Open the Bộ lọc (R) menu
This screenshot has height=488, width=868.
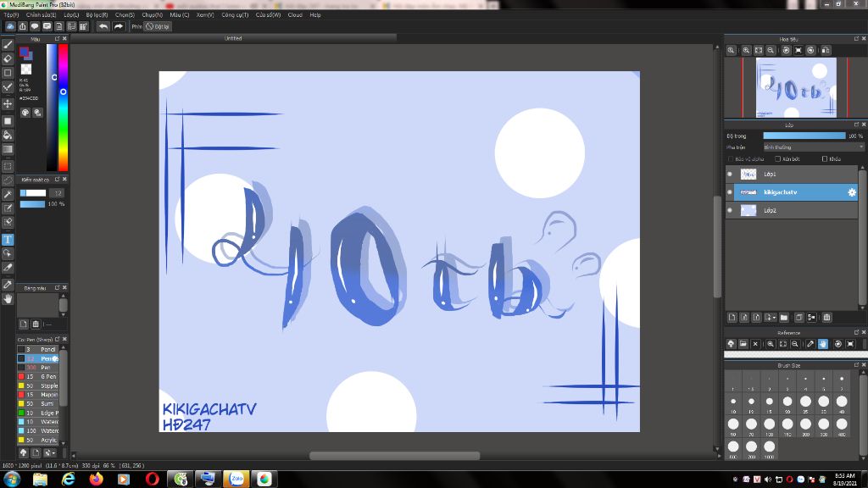click(x=97, y=15)
